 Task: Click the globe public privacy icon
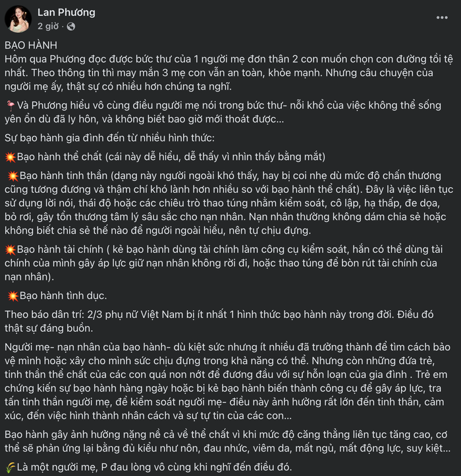[x=71, y=26]
